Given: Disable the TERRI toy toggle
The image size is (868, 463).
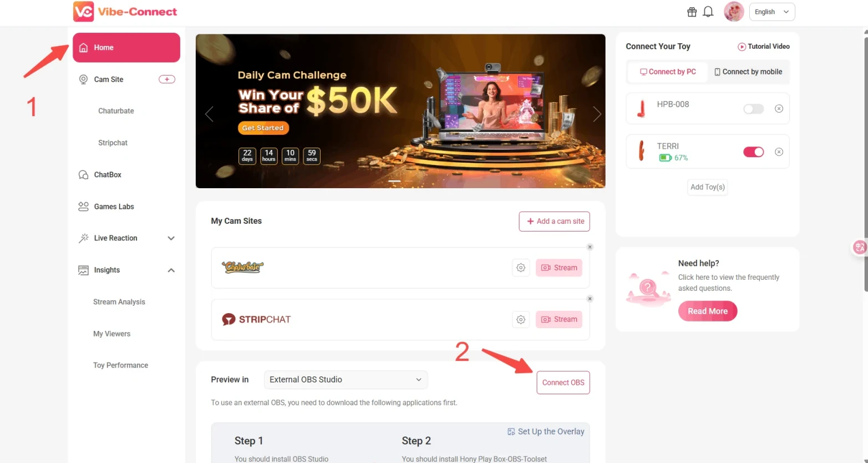Looking at the screenshot, I should tap(754, 152).
